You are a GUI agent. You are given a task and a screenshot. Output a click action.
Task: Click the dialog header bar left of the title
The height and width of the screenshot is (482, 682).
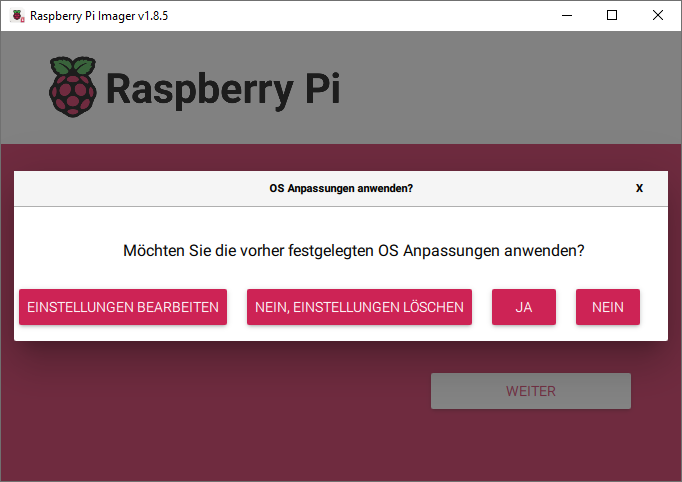(x=139, y=188)
